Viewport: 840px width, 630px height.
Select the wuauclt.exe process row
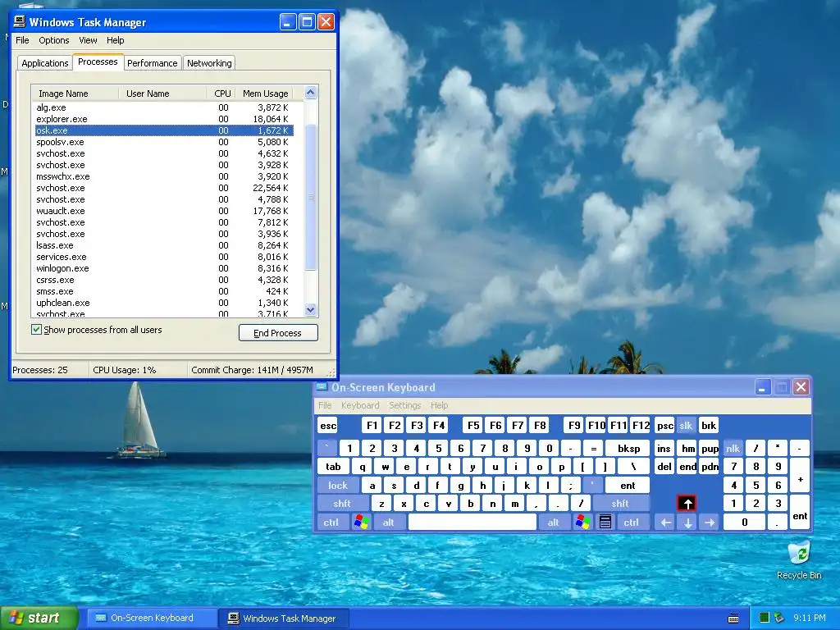click(162, 211)
